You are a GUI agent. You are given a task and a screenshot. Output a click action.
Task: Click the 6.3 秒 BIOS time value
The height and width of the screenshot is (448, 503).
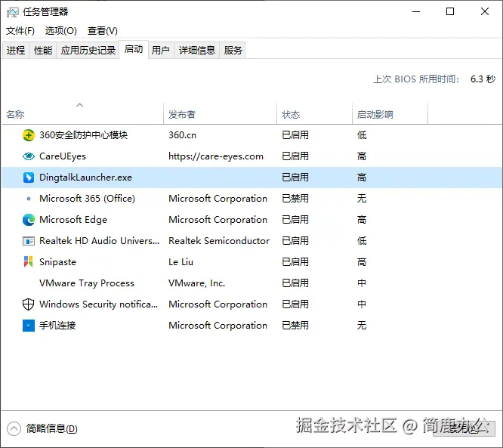[x=483, y=79]
